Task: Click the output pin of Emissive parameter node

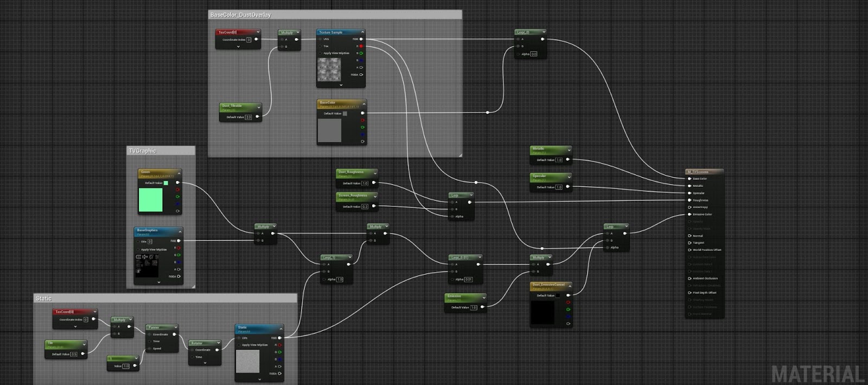Action: coord(482,307)
